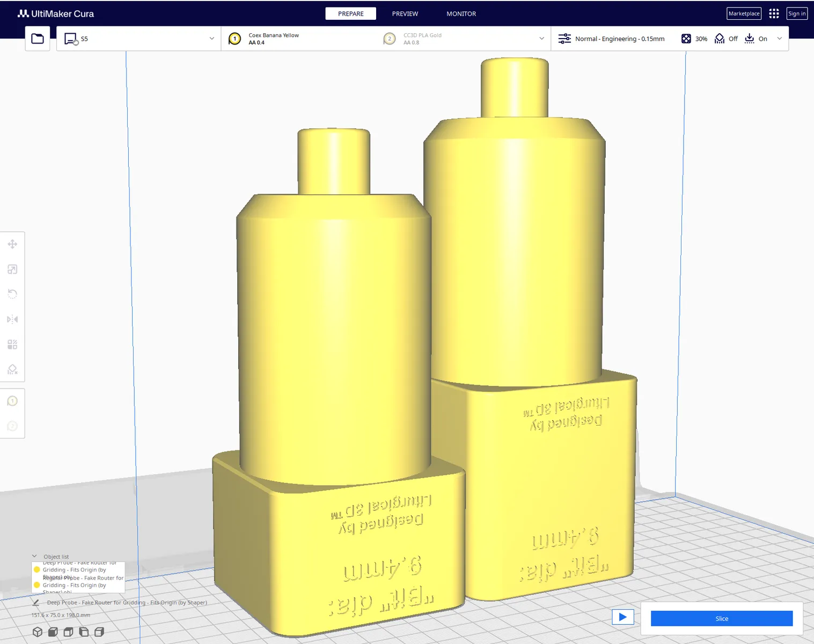
Task: Toggle extruder 2 button in the sidebar
Action: tap(12, 426)
